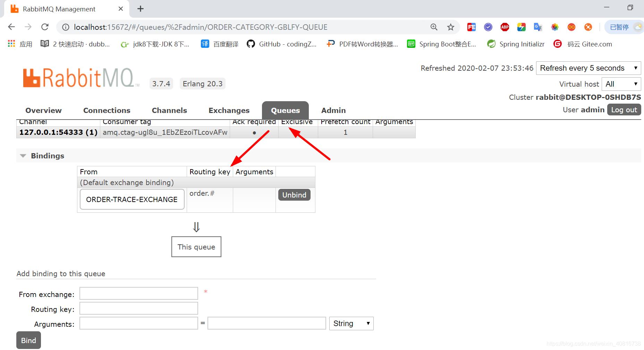Open the colorful flower extension icon
This screenshot has height=350, width=644.
[x=555, y=27]
